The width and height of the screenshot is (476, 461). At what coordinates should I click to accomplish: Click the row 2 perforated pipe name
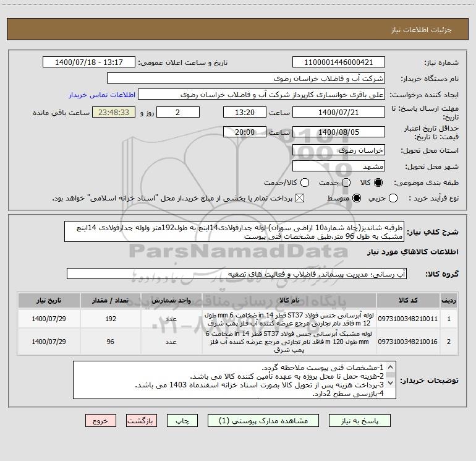(x=289, y=342)
